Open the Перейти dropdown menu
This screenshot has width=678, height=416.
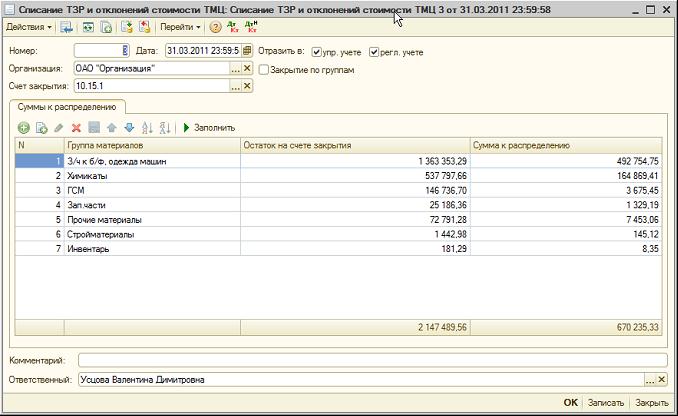[x=180, y=27]
